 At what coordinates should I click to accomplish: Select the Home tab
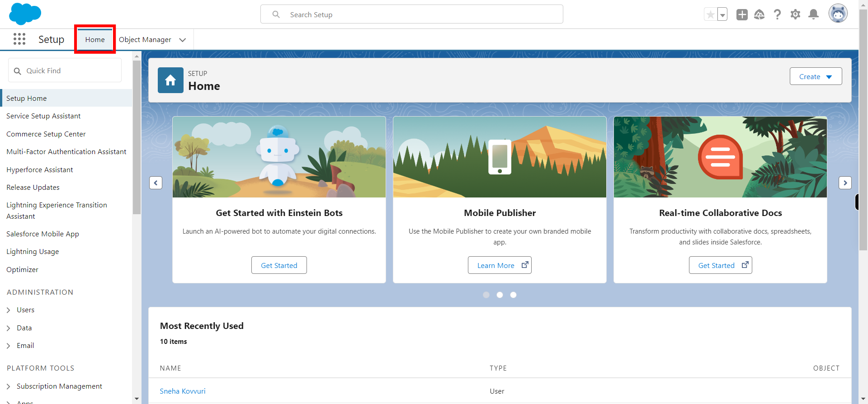click(95, 39)
